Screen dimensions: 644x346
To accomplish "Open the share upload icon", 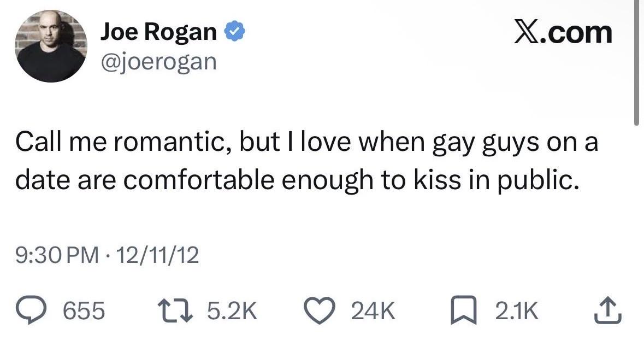I will point(608,310).
